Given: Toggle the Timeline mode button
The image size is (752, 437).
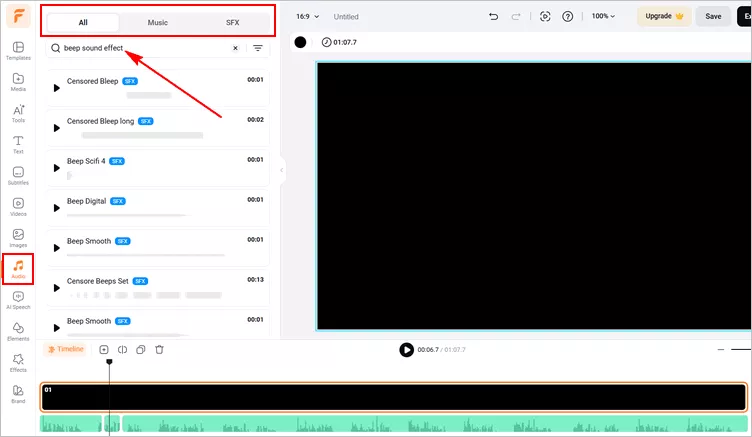Looking at the screenshot, I should coord(66,349).
